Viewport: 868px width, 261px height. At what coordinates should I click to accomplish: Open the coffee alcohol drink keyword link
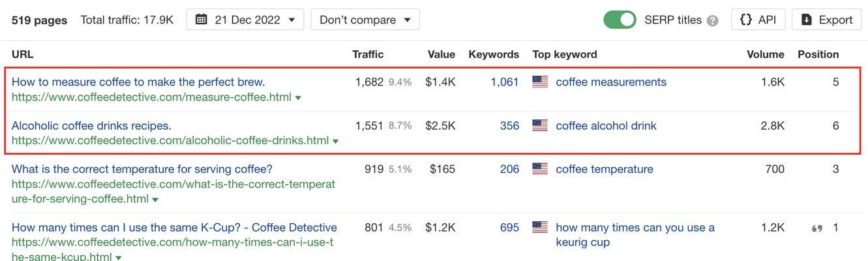coord(606,125)
